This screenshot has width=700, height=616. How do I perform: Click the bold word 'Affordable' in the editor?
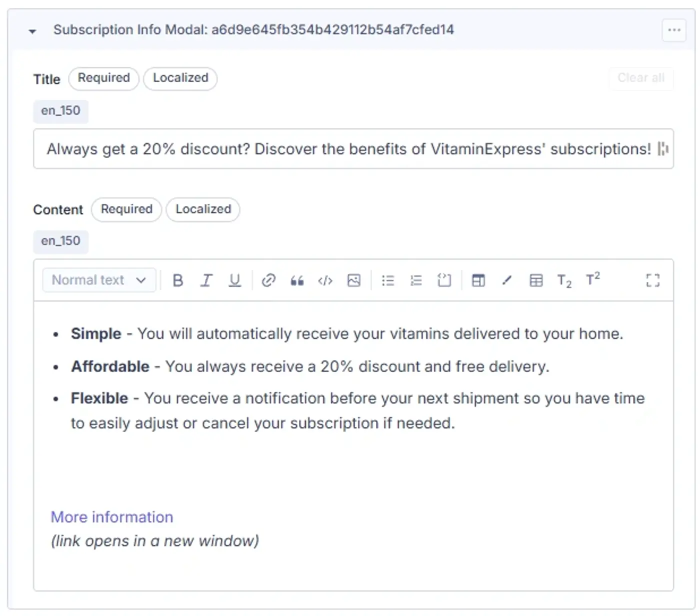(110, 366)
